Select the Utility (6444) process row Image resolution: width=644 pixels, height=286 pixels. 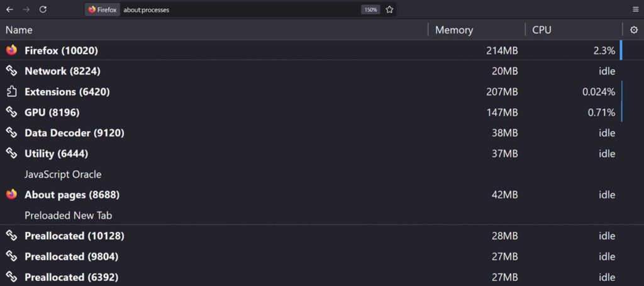[56, 154]
